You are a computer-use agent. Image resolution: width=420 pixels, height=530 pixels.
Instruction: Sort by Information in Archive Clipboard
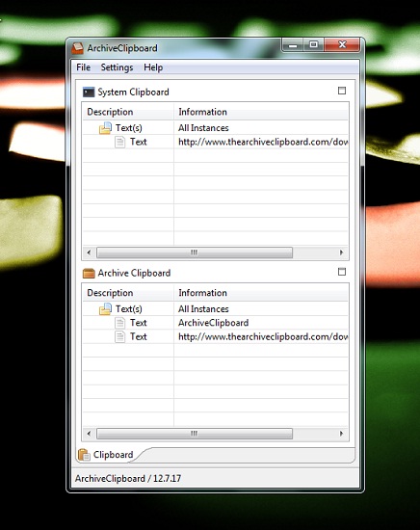pyautogui.click(x=260, y=292)
